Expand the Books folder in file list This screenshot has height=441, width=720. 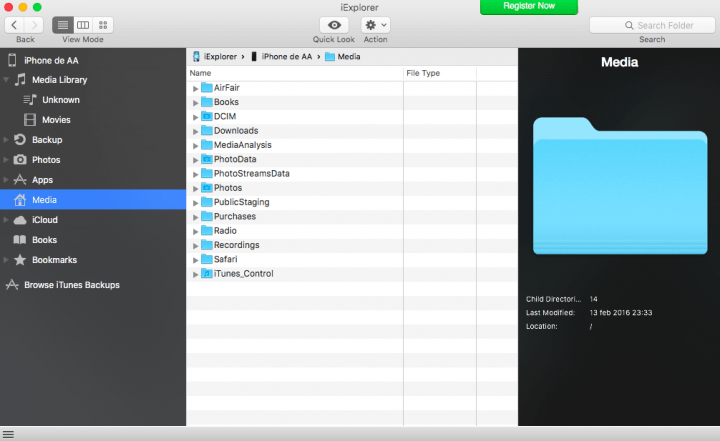pyautogui.click(x=195, y=102)
